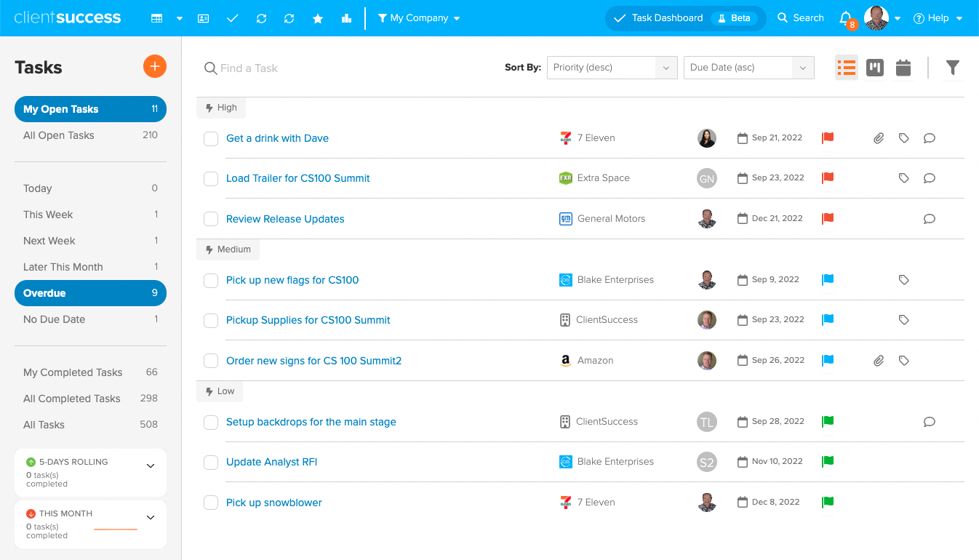Viewport: 979px width, 560px height.
Task: Open the contact card icon in top navigation
Action: click(204, 18)
